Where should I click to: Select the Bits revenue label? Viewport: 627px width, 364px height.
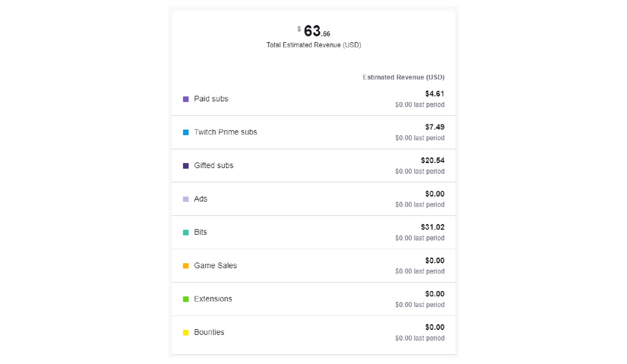[201, 232]
